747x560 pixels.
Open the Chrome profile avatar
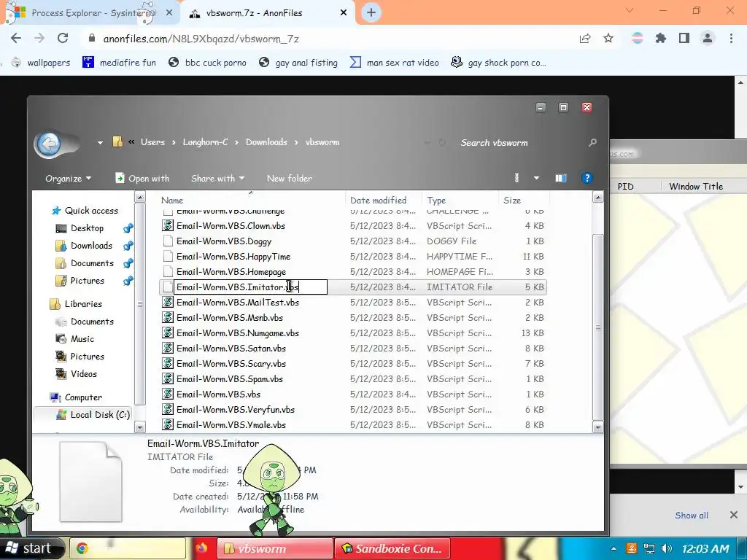pos(708,38)
